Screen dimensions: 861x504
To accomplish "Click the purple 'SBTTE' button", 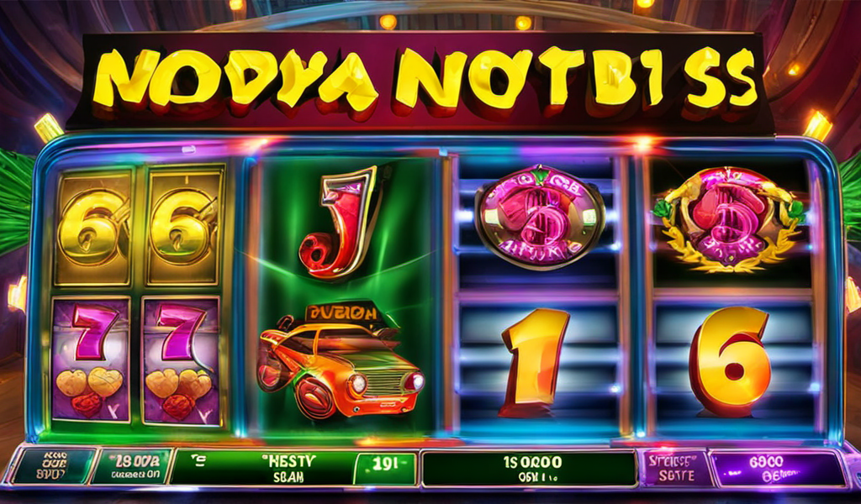I will point(675,469).
